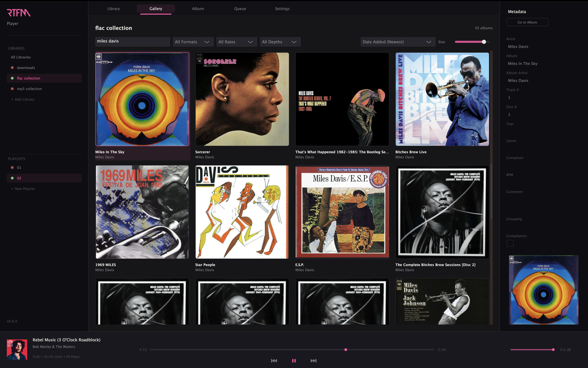This screenshot has width=588, height=368.
Task: Adjust the thumbnail Size slider
Action: point(484,42)
